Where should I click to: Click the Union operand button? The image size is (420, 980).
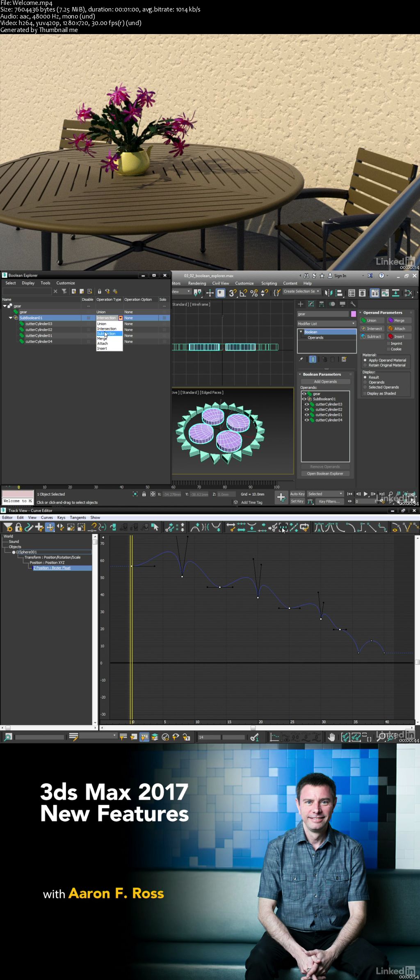[372, 320]
